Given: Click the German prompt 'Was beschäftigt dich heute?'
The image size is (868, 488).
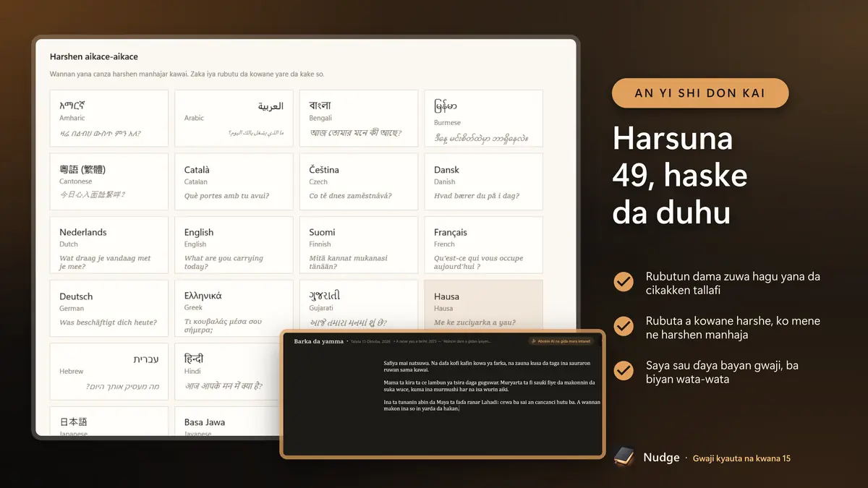Looking at the screenshot, I should [109, 322].
